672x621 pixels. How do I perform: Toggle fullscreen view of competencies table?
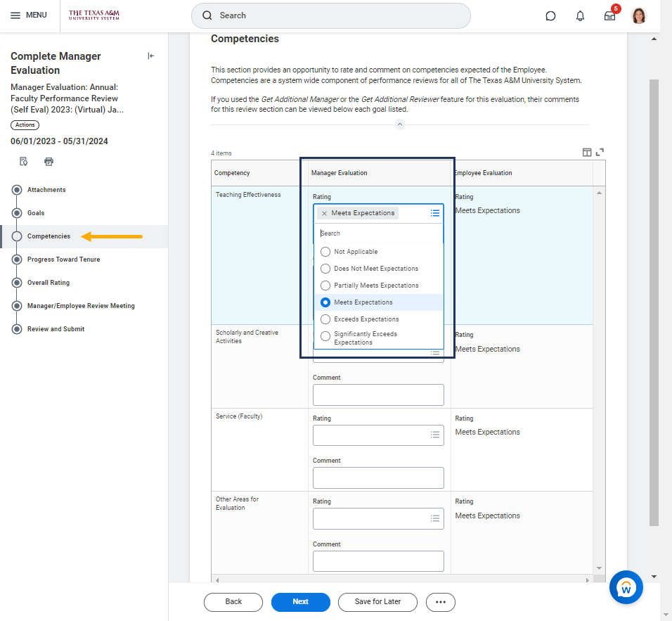coord(600,152)
